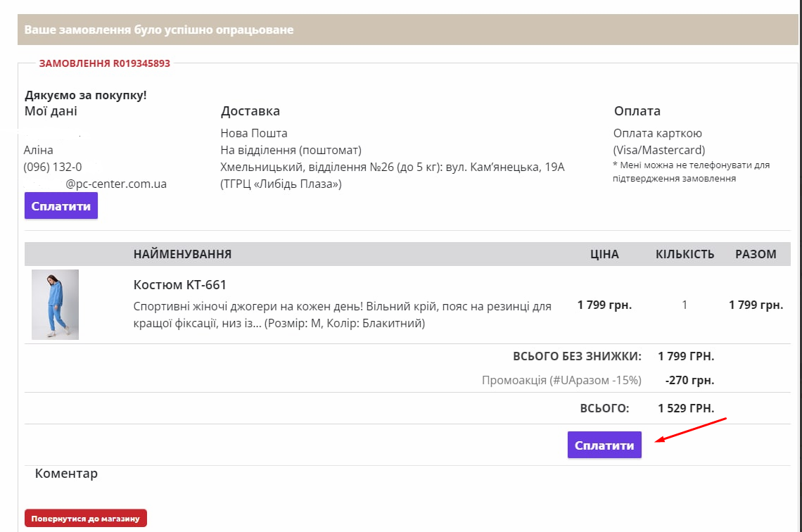Click the Костюм КТ-661 product title
802x532 pixels.
point(179,285)
